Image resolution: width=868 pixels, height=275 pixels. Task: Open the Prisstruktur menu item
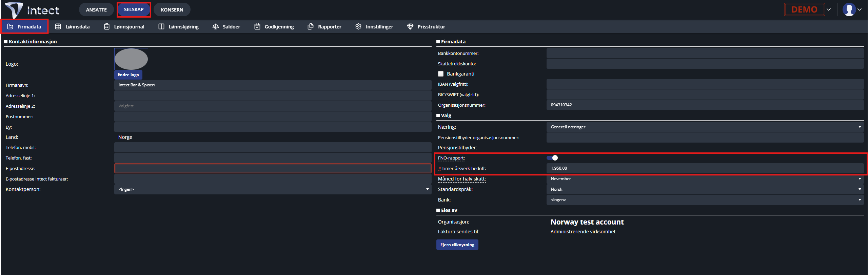pyautogui.click(x=426, y=26)
